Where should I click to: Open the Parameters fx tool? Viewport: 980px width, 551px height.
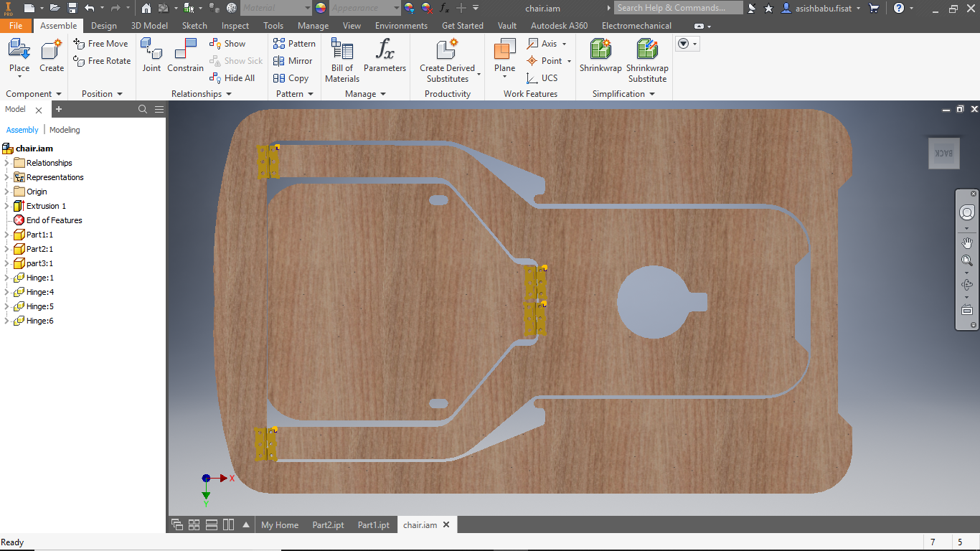[385, 50]
